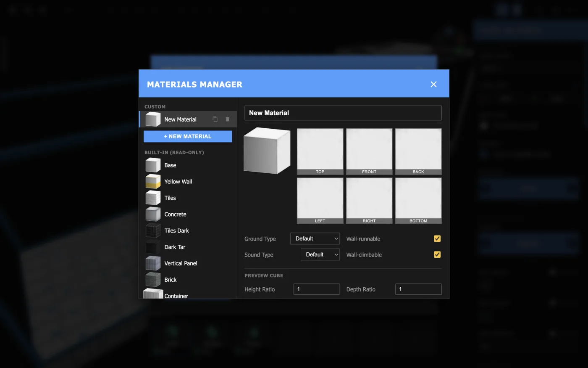The height and width of the screenshot is (368, 588).
Task: Pick the Concrete material cube icon
Action: coord(153,214)
